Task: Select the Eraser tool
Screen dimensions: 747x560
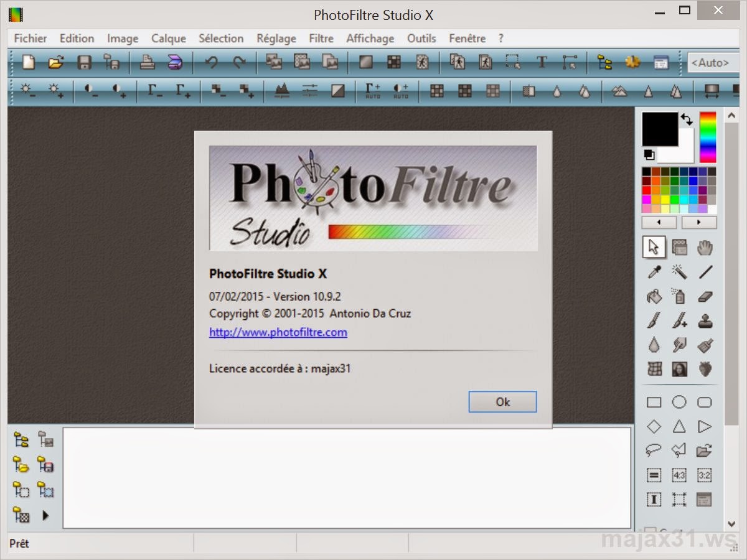Action: pyautogui.click(x=704, y=297)
